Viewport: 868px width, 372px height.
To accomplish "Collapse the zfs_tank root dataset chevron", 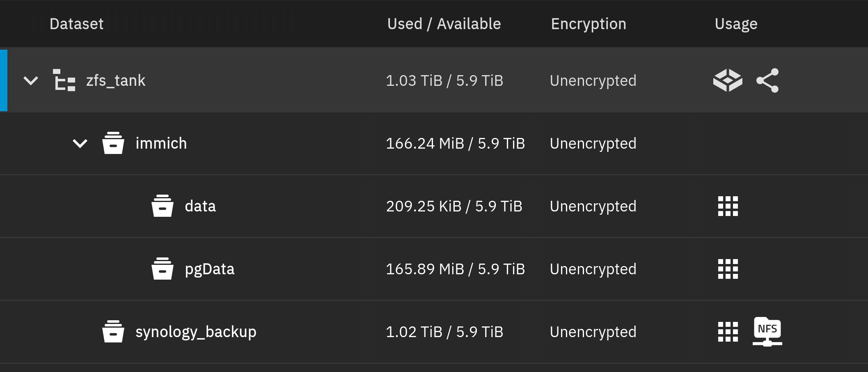I will coord(31,80).
